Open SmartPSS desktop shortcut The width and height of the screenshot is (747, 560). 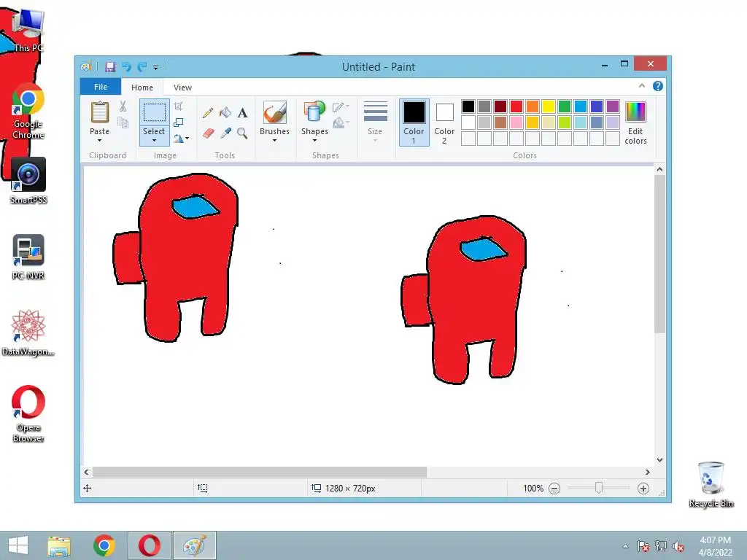(x=28, y=181)
